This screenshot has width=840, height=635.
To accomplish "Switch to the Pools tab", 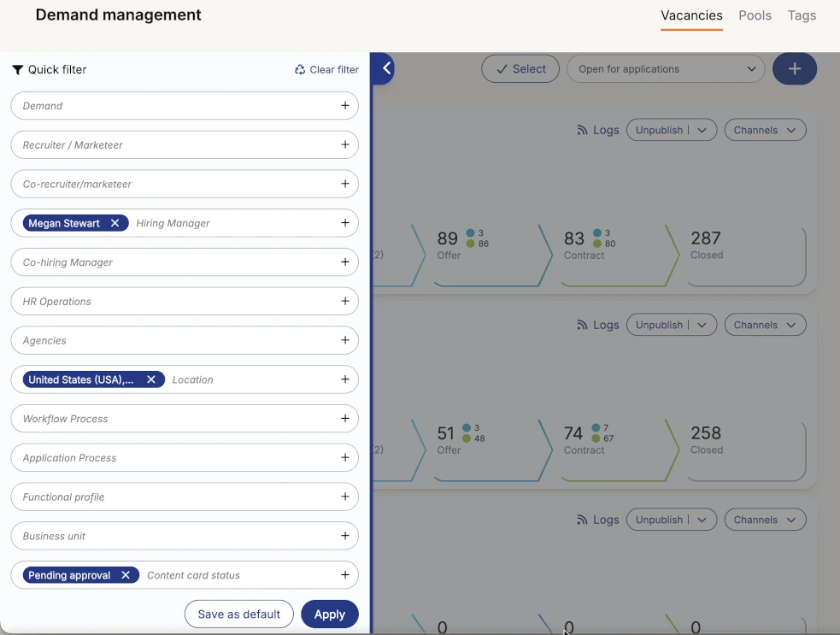I will point(755,15).
